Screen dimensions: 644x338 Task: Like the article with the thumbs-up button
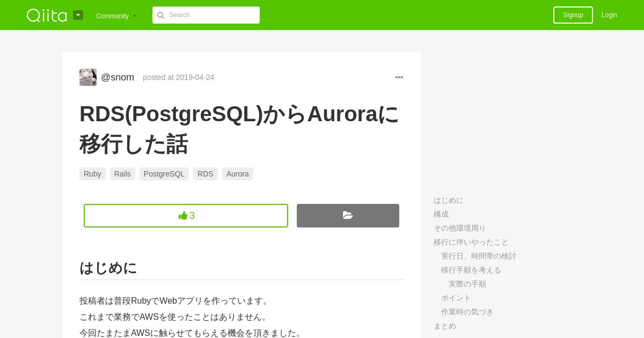186,216
